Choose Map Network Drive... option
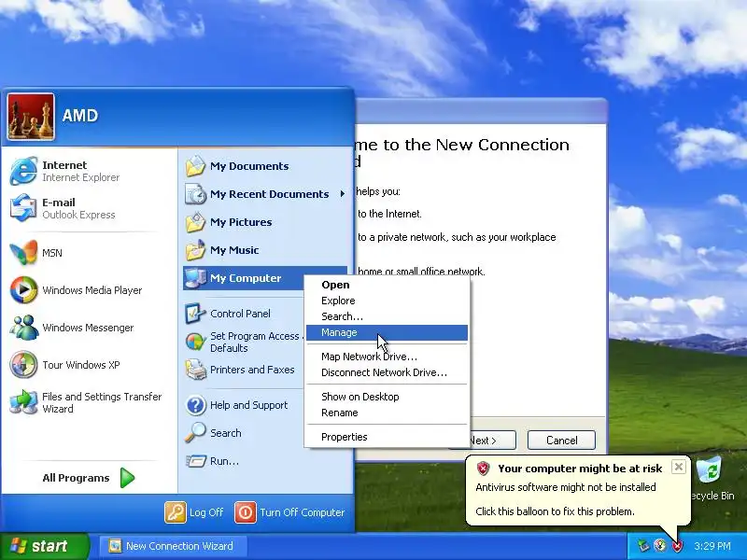 click(x=387, y=357)
